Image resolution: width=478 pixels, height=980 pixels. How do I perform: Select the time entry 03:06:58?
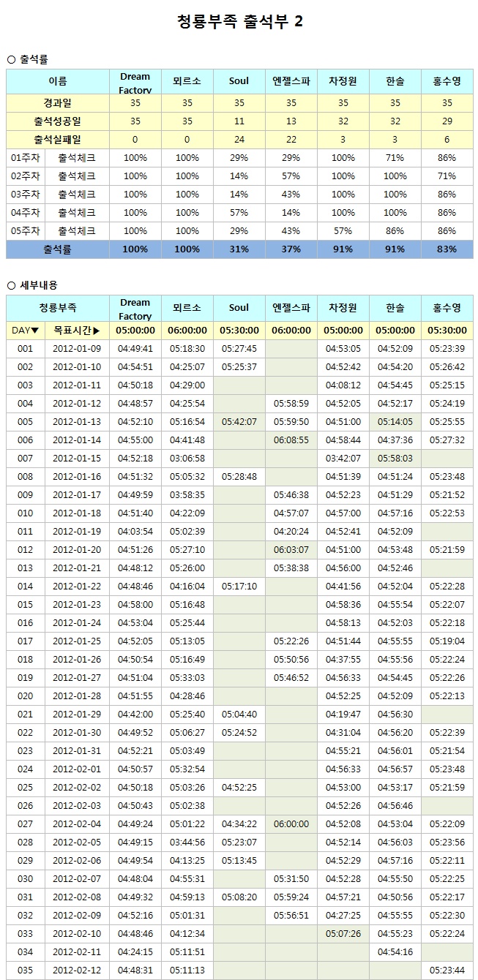(187, 459)
